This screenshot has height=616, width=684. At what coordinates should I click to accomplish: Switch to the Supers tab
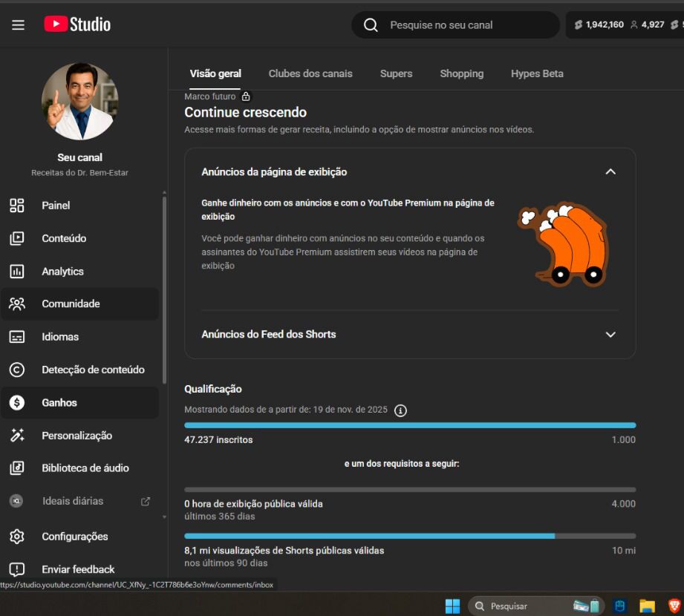tap(396, 73)
